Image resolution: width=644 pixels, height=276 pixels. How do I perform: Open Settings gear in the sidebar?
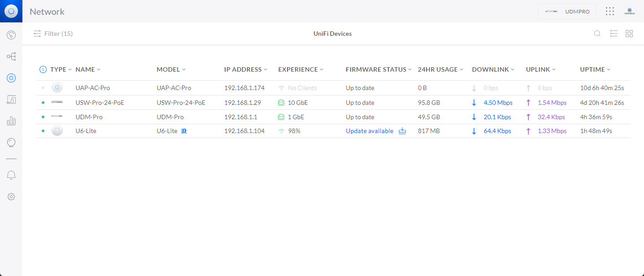click(11, 197)
